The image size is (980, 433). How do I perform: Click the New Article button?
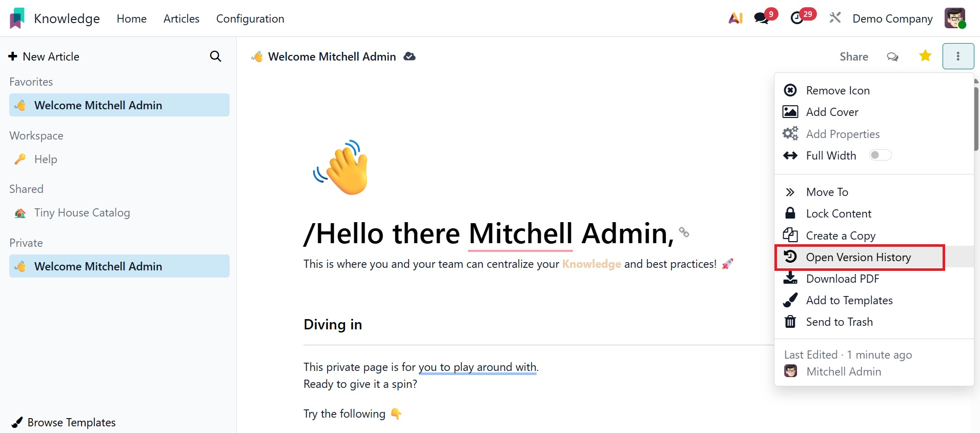pos(44,56)
